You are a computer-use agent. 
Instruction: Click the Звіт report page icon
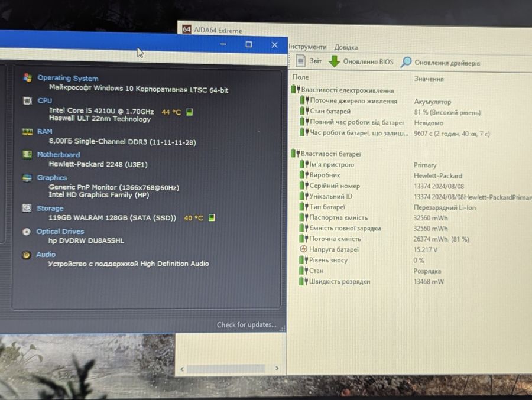tap(300, 61)
